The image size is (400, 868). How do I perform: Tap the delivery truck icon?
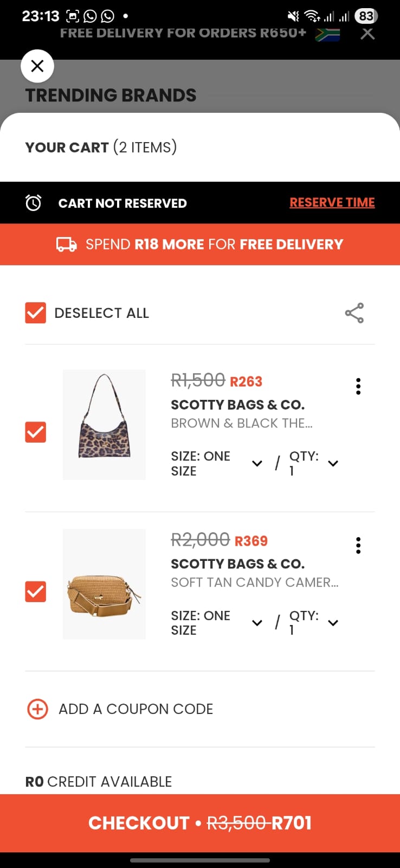[x=67, y=244]
